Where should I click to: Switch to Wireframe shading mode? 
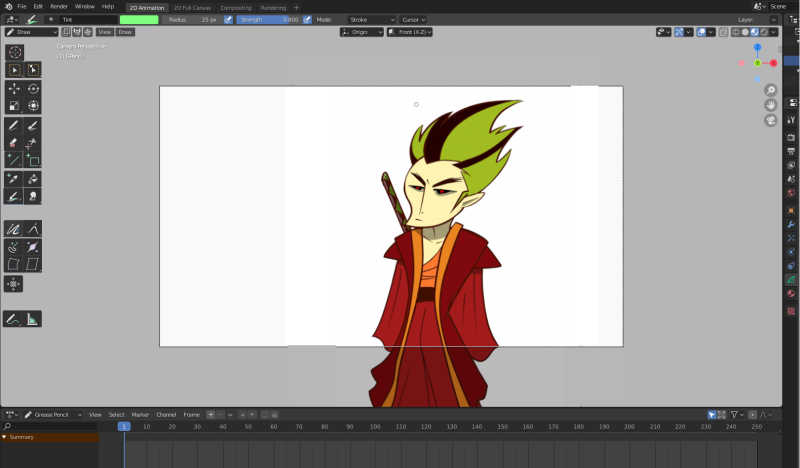tap(736, 32)
